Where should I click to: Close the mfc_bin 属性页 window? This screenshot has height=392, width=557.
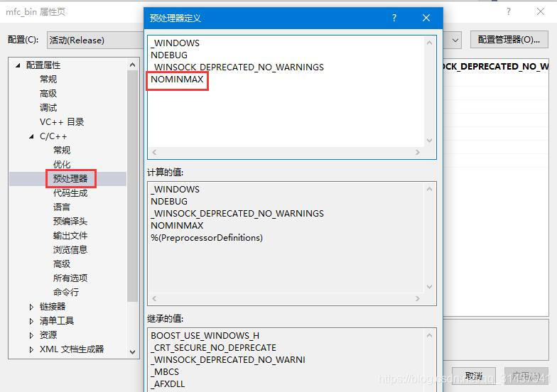(540, 11)
